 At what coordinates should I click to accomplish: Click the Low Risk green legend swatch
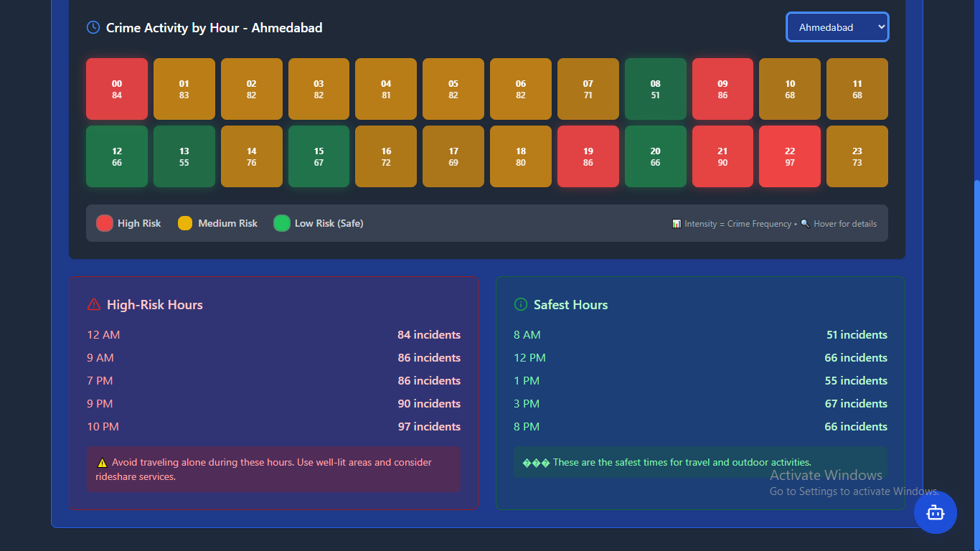pos(282,223)
